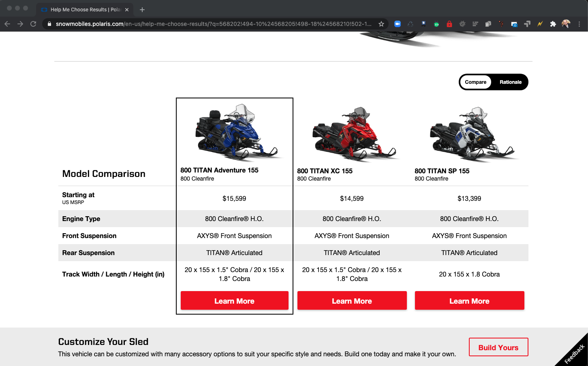The width and height of the screenshot is (588, 366).
Task: Open the Chrome profile avatar
Action: tap(566, 24)
